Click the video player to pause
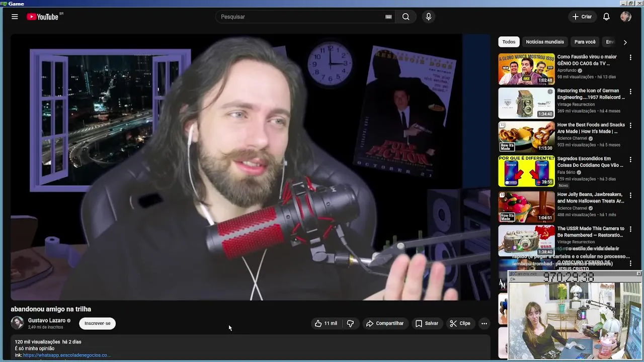The width and height of the screenshot is (644, 362). point(251,167)
